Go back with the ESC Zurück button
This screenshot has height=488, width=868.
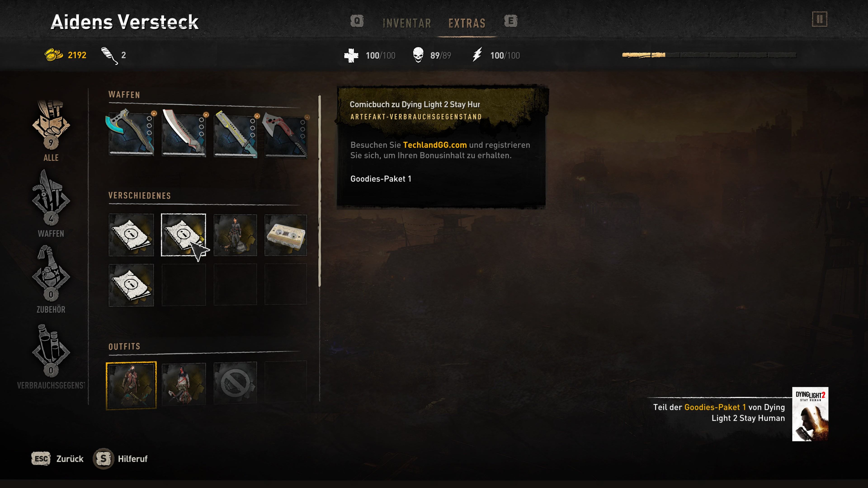(x=57, y=459)
